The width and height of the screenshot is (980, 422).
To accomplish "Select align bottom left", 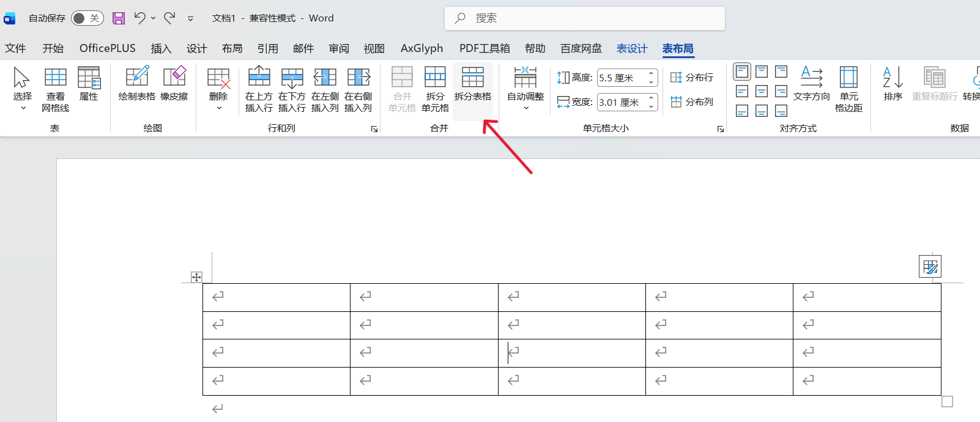I will point(742,111).
